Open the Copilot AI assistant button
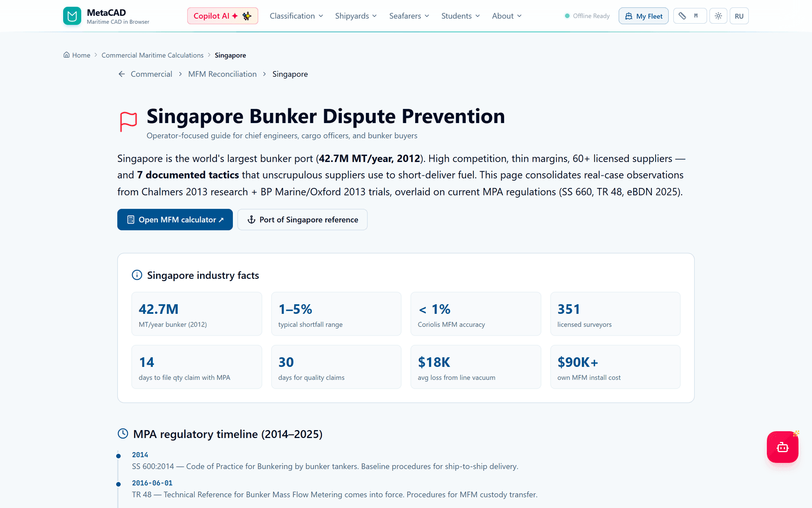The height and width of the screenshot is (508, 812). pyautogui.click(x=223, y=16)
